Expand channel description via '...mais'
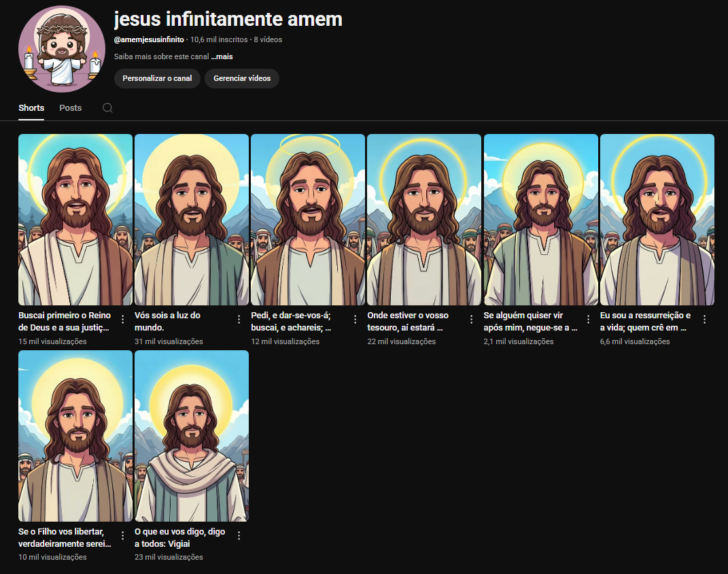 [x=222, y=56]
